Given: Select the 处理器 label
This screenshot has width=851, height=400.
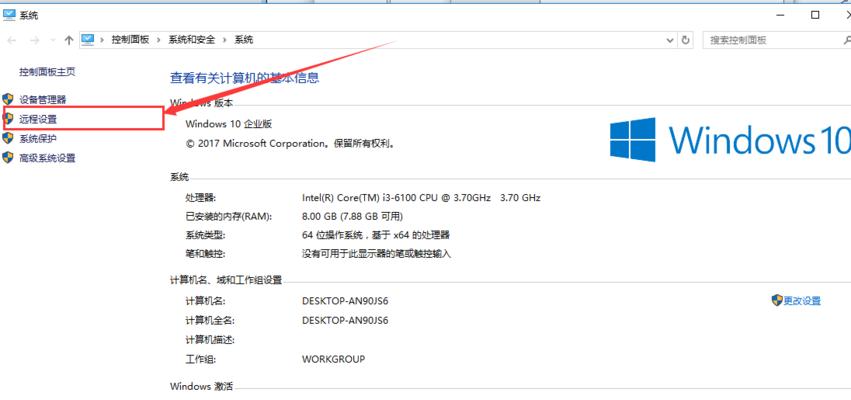Looking at the screenshot, I should (x=200, y=198).
